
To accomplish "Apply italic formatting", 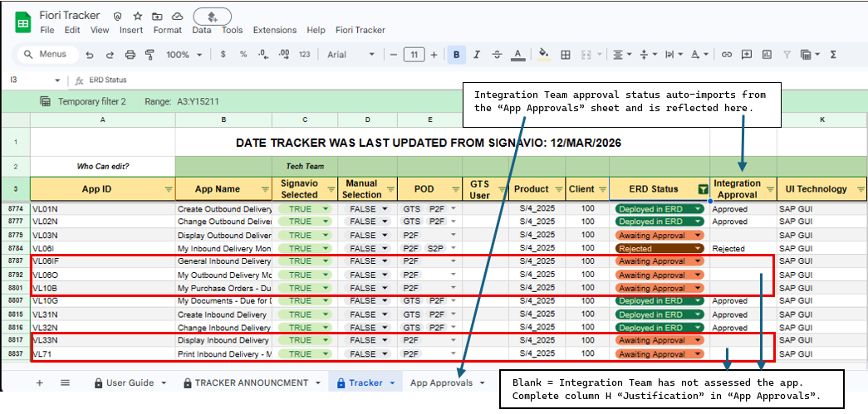I will pyautogui.click(x=476, y=55).
